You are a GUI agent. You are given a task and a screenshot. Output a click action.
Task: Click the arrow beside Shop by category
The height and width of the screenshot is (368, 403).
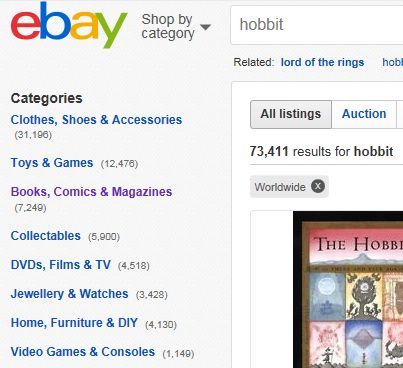click(x=206, y=27)
